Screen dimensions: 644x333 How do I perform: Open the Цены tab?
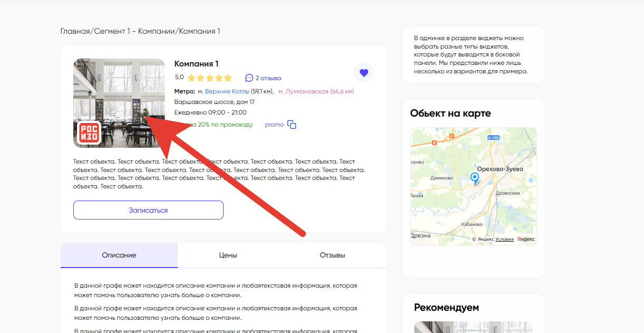pyautogui.click(x=228, y=255)
